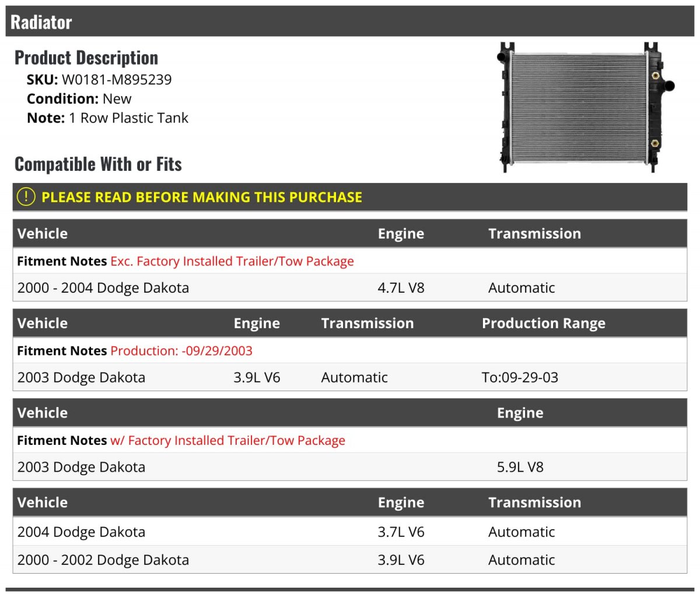Click the Compatible With or Fits heading
This screenshot has width=700, height=597.
click(x=98, y=164)
